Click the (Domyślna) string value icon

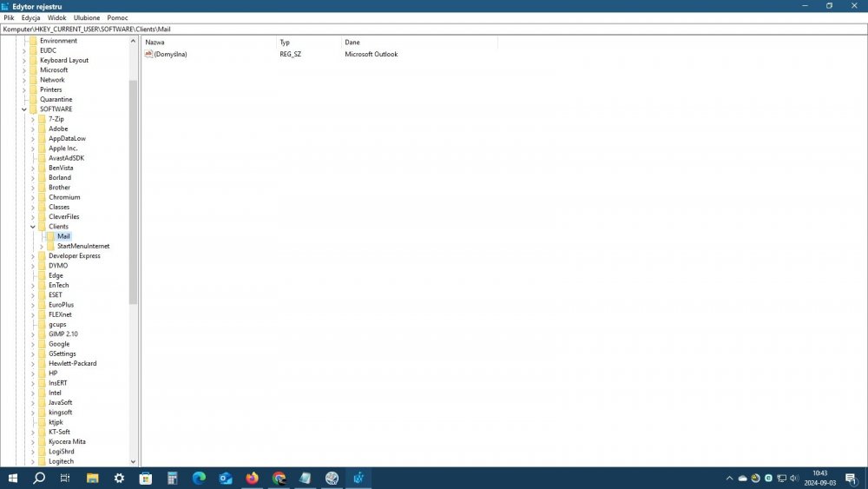[149, 55]
